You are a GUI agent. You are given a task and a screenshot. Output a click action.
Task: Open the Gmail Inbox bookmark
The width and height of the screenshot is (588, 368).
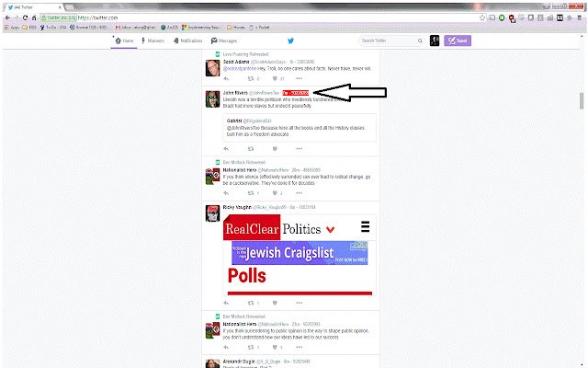coord(135,28)
